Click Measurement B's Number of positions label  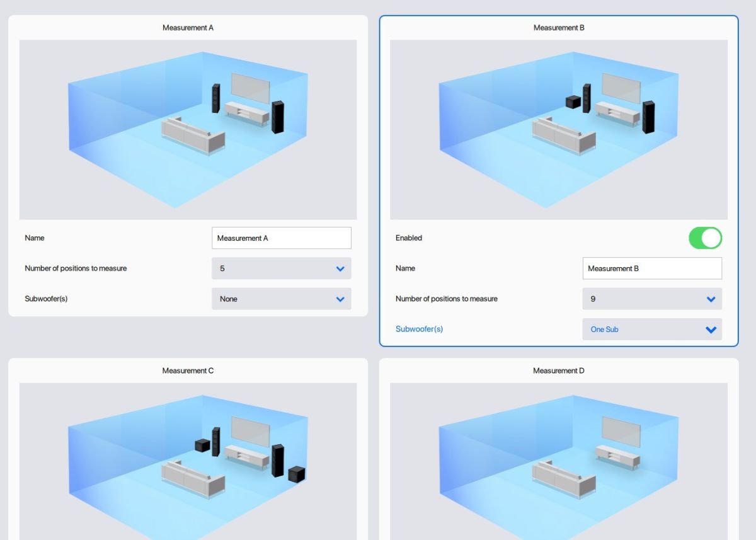coord(447,299)
